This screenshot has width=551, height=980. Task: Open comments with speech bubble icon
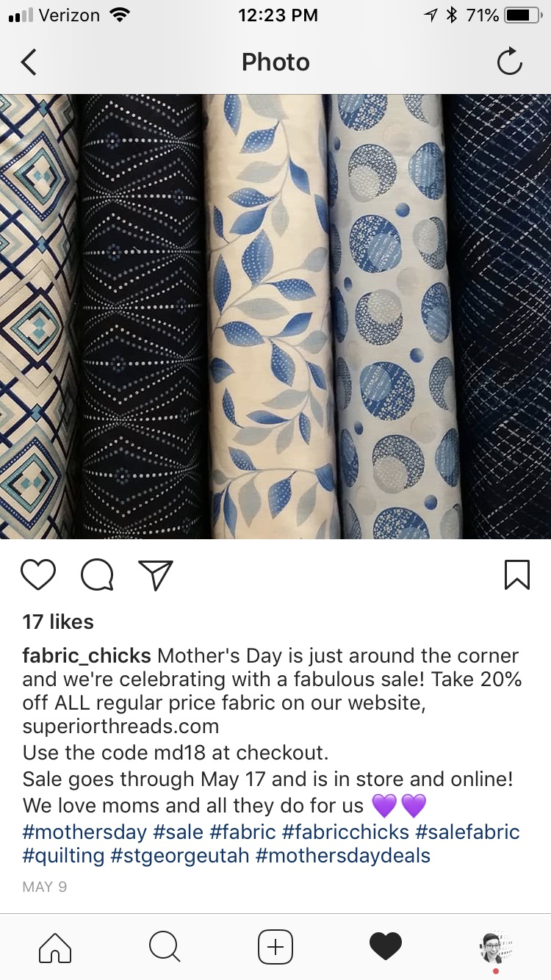(x=97, y=575)
